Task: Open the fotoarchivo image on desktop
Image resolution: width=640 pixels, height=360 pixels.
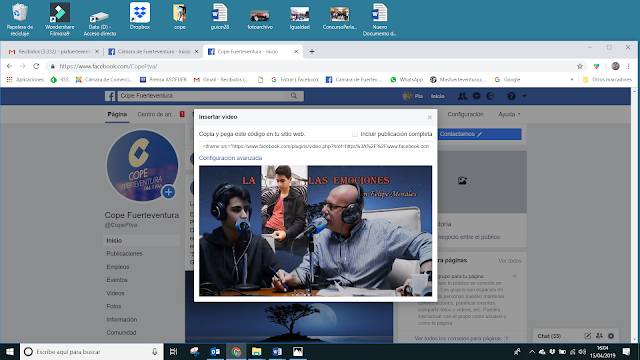Action: point(260,19)
